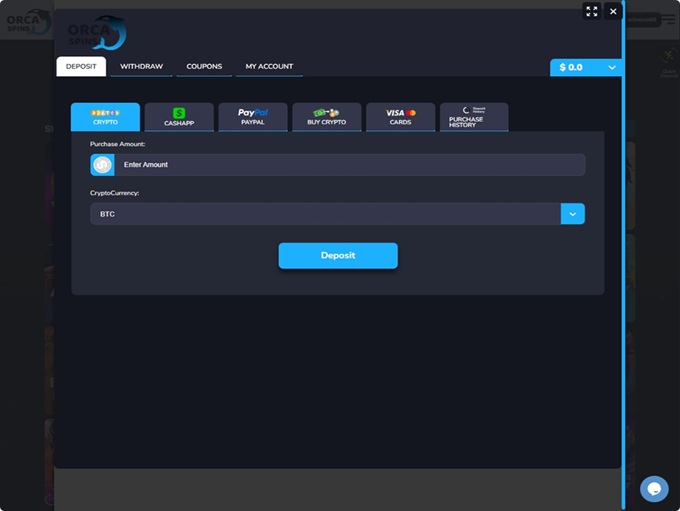
Task: Toggle fullscreen mode for the dialog
Action: pos(592,11)
